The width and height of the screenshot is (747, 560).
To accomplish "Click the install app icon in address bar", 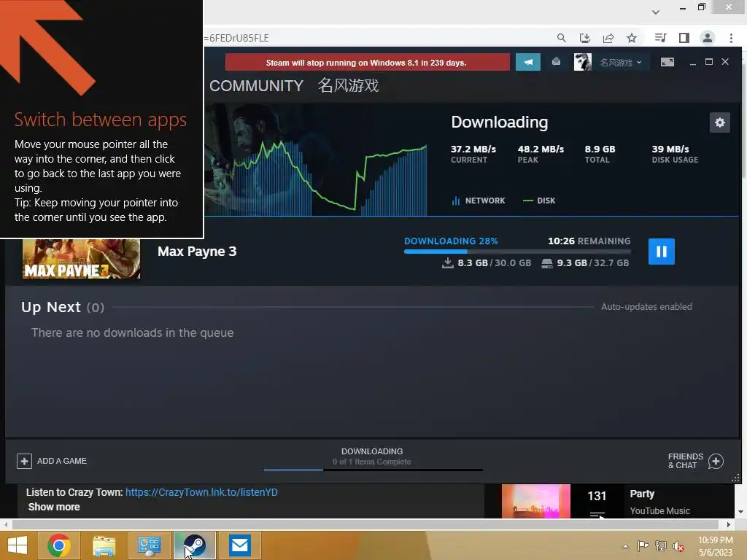I will point(584,38).
